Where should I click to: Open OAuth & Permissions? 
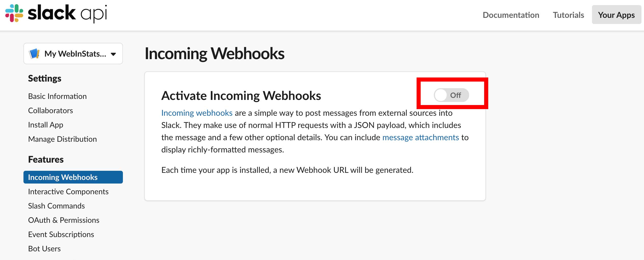(64, 220)
